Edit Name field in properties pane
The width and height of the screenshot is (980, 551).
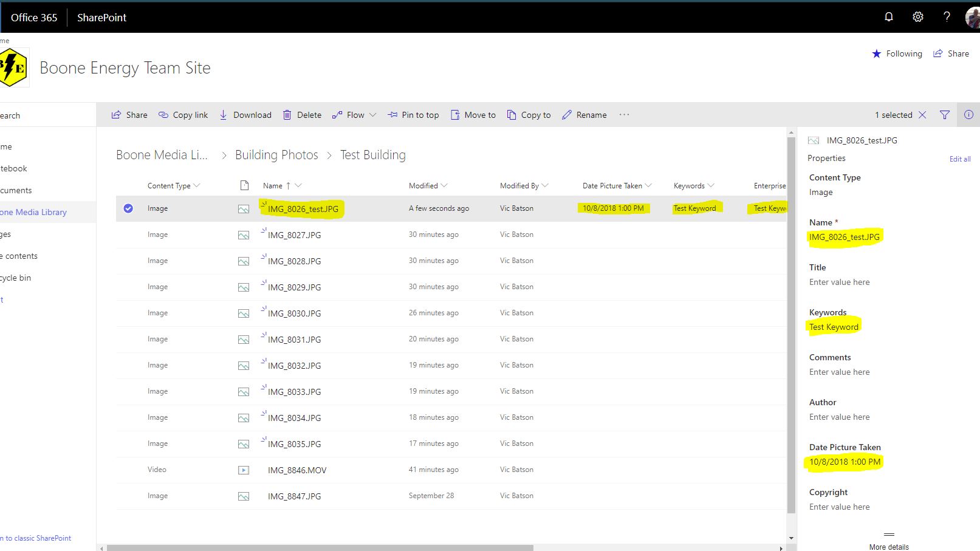(845, 237)
